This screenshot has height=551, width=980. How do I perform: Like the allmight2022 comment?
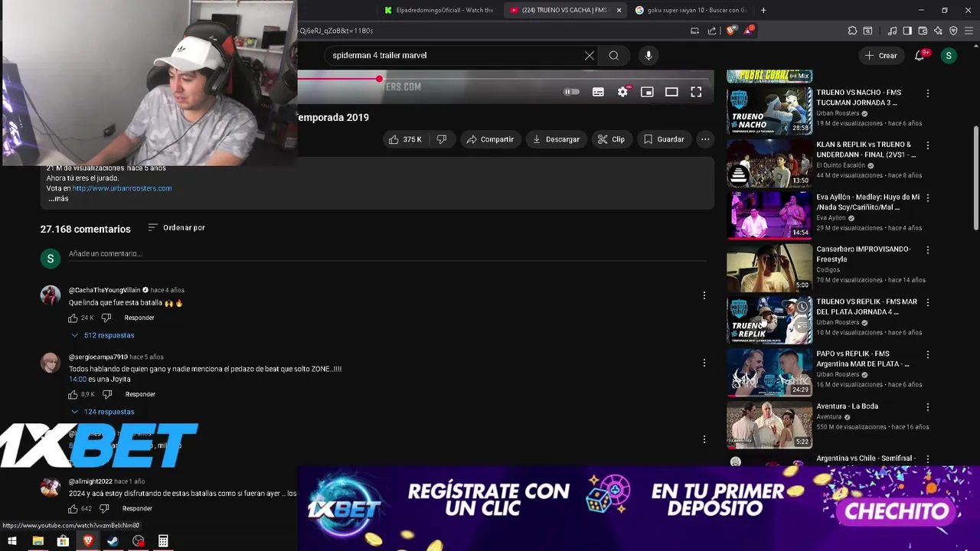click(x=73, y=508)
